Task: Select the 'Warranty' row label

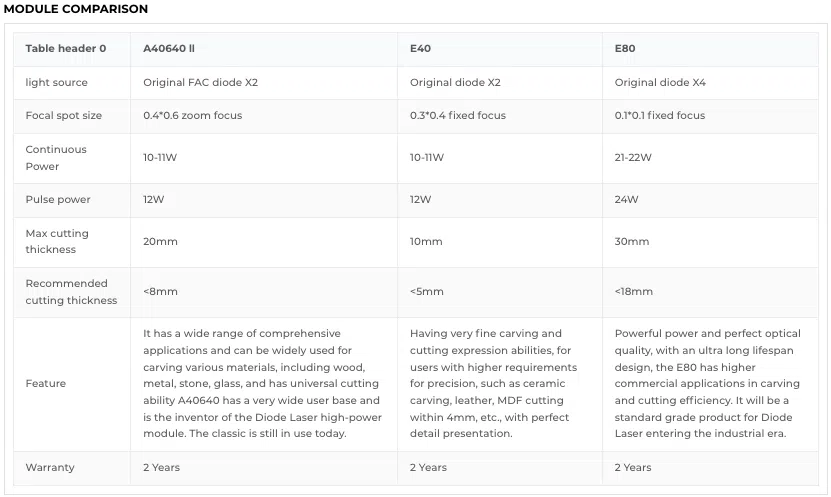Action: (50, 468)
